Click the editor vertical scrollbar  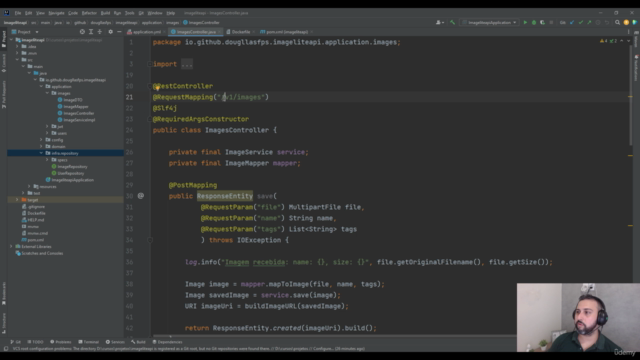click(630, 96)
